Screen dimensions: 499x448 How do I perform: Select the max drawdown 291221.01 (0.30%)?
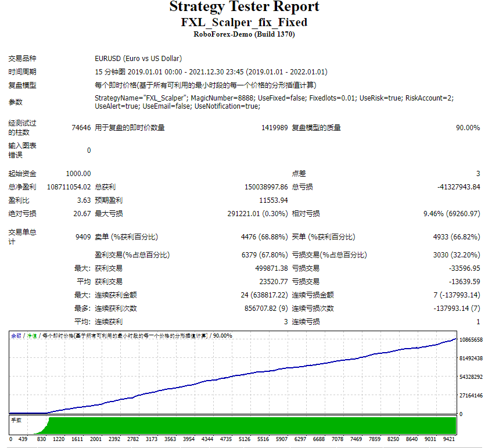point(257,214)
